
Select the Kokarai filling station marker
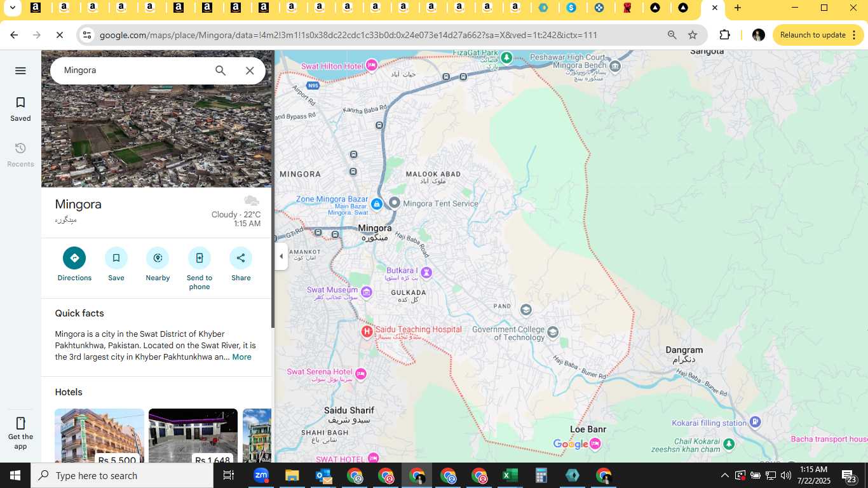coord(755,422)
